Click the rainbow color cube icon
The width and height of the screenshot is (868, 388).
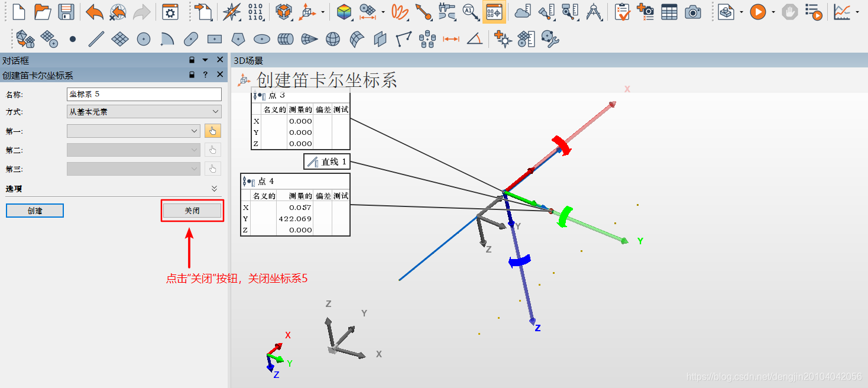[x=344, y=11]
